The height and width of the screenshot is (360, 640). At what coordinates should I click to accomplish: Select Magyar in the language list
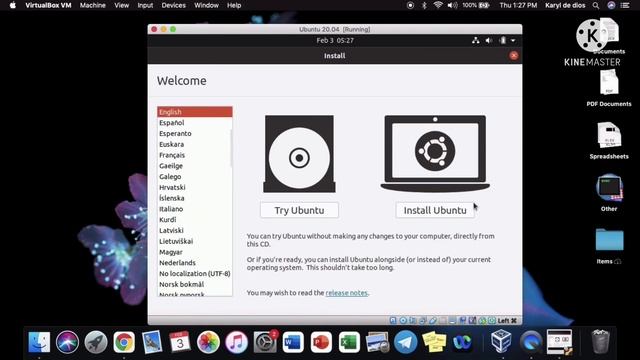[195, 252]
